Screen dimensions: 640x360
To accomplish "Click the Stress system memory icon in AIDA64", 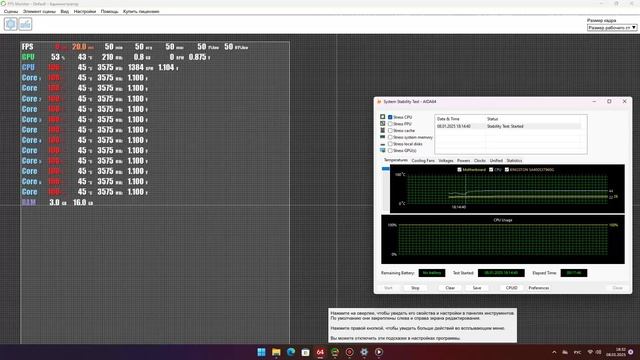I will [x=382, y=137].
